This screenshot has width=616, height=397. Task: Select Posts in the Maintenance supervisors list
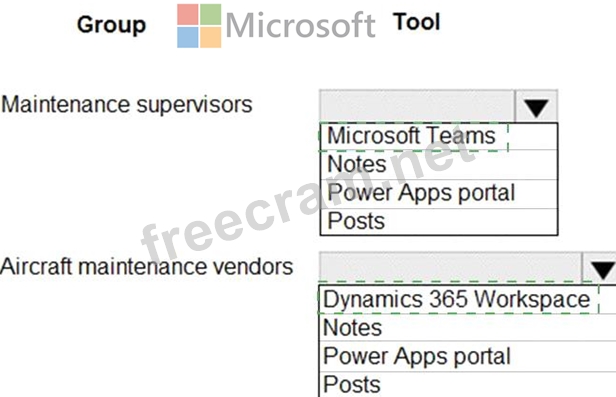(x=439, y=221)
